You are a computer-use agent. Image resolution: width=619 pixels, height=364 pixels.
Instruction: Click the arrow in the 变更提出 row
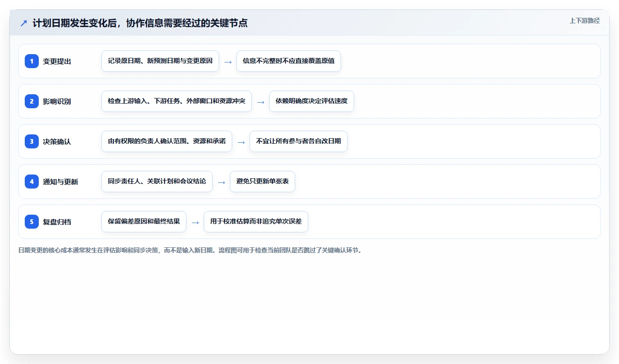(x=228, y=62)
